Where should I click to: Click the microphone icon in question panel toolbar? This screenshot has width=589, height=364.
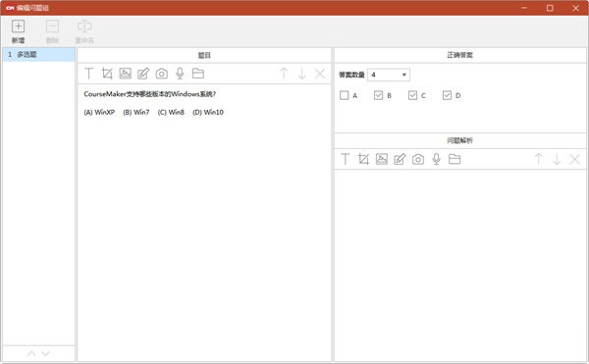click(x=180, y=74)
